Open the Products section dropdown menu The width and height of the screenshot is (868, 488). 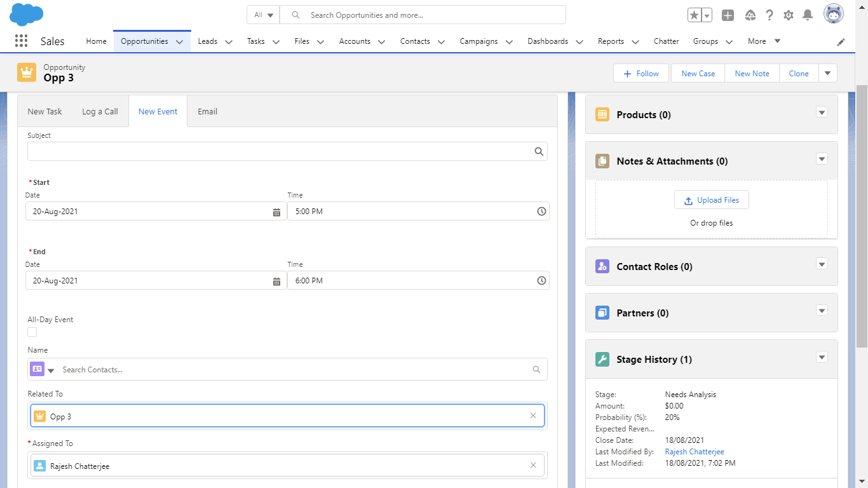pos(822,112)
